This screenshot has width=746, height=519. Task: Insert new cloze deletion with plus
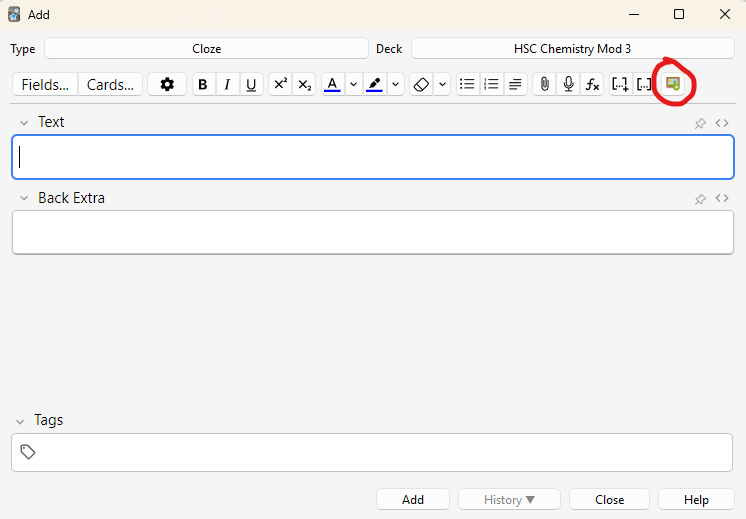[620, 85]
